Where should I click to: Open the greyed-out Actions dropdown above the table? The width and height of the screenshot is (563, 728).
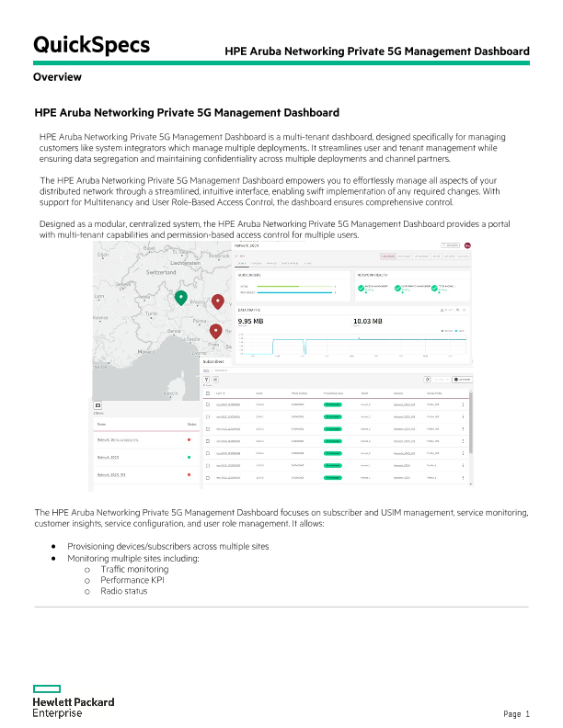(441, 380)
